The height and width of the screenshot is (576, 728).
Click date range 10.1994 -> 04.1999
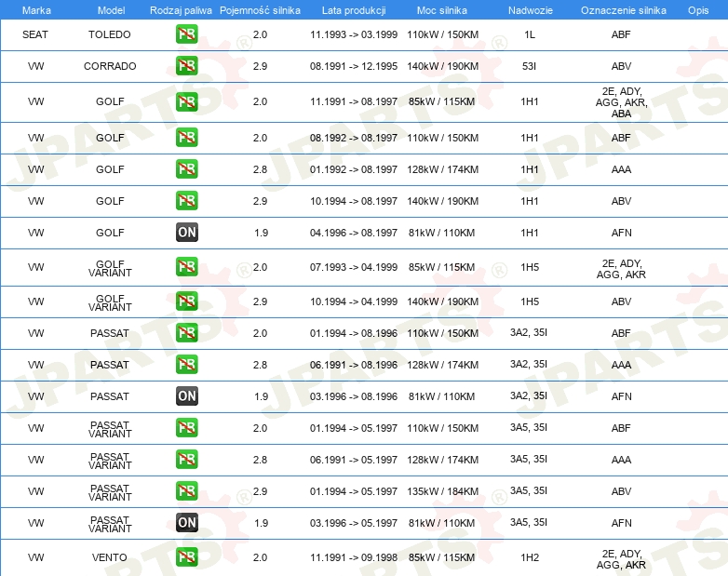pos(354,301)
